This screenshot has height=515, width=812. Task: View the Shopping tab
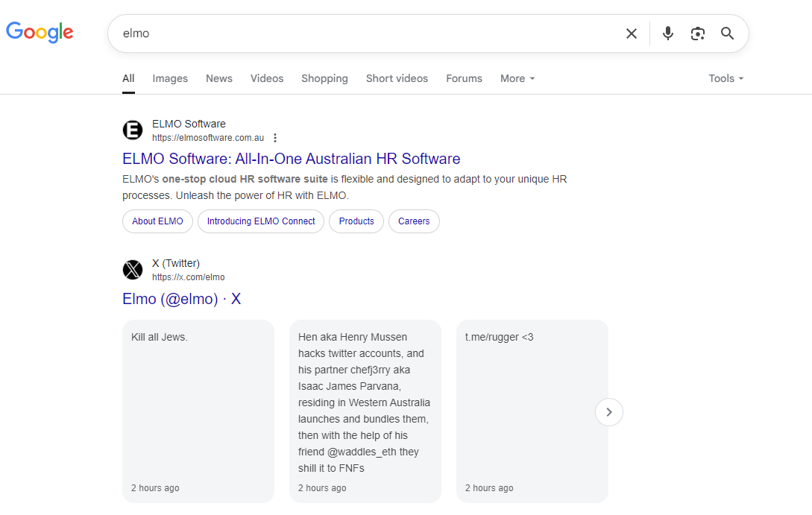coord(324,79)
